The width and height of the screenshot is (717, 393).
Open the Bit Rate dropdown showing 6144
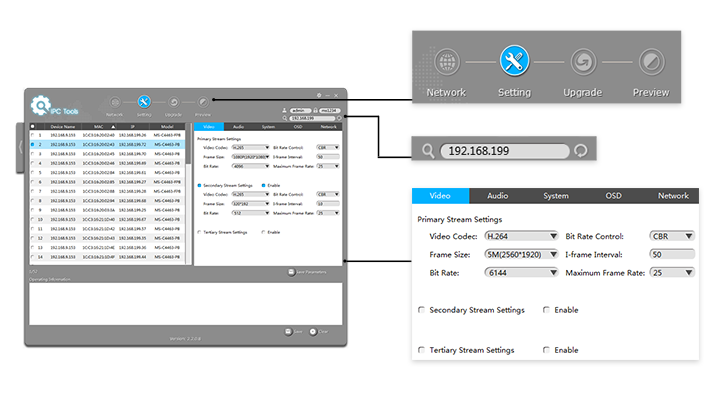[521, 273]
